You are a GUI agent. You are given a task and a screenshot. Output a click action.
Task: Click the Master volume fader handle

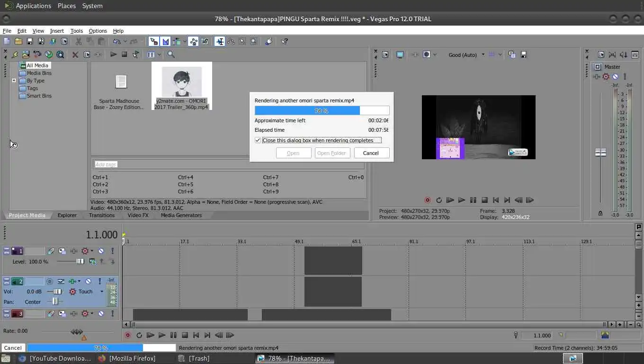coord(600,152)
